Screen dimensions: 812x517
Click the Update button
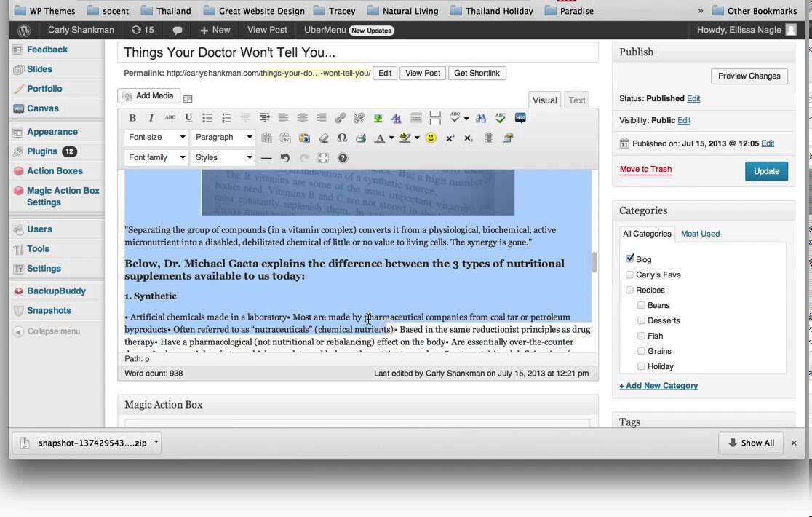coord(766,171)
